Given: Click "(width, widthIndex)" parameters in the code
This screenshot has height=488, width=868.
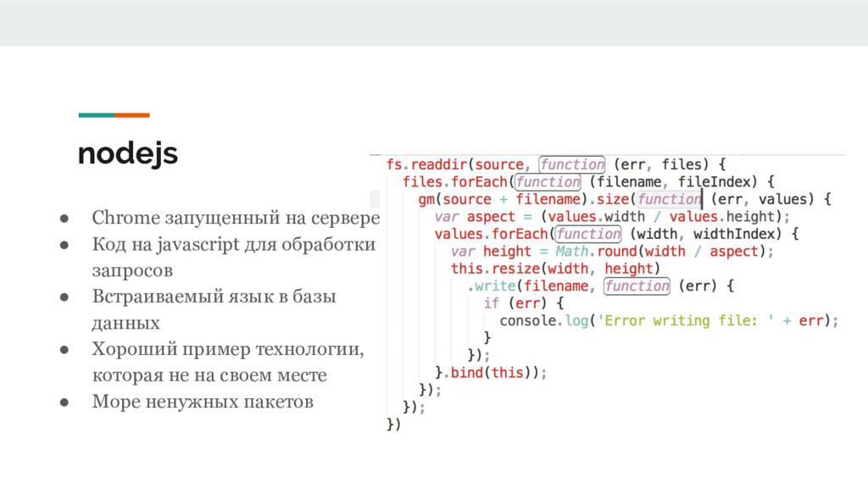Looking at the screenshot, I should tap(705, 234).
